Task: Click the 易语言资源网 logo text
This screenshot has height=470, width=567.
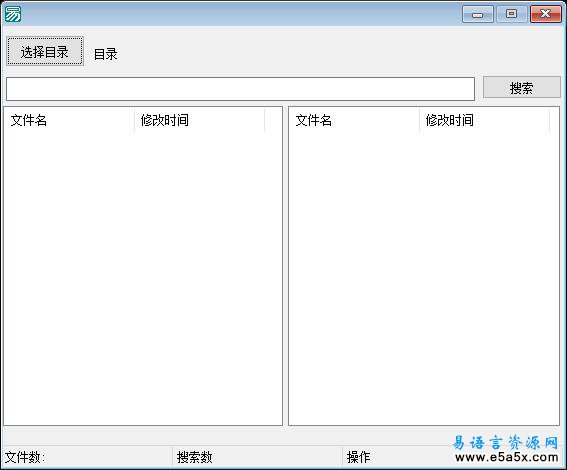Action: point(506,442)
